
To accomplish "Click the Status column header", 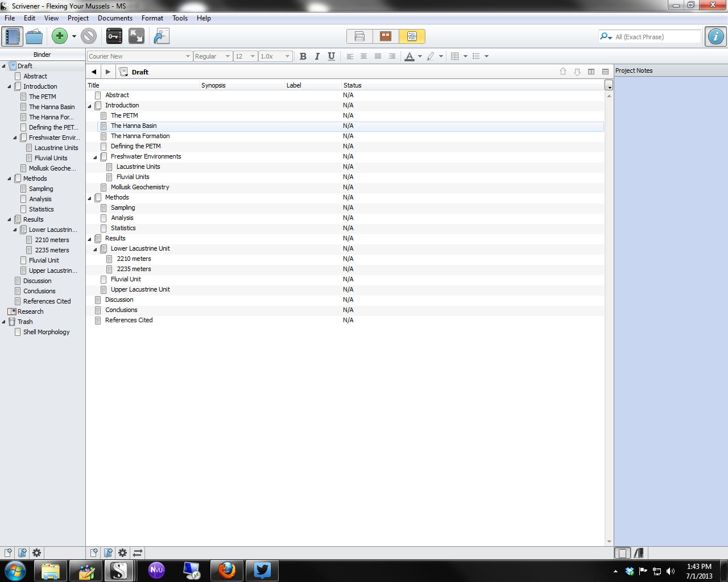I will pyautogui.click(x=353, y=85).
